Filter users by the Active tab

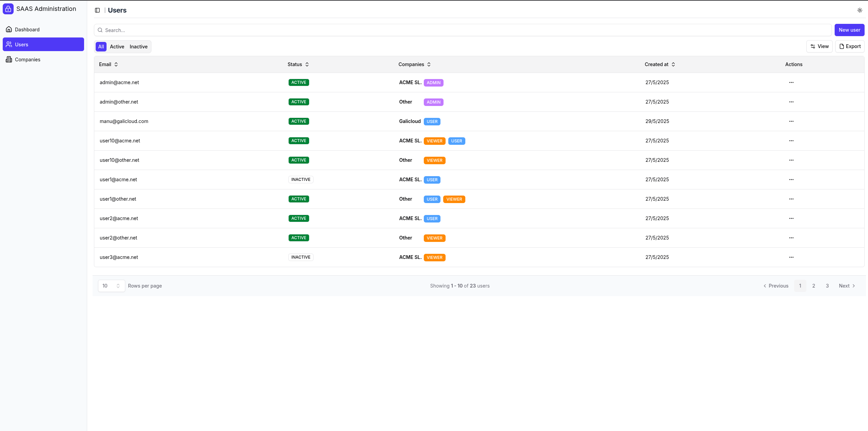[117, 47]
